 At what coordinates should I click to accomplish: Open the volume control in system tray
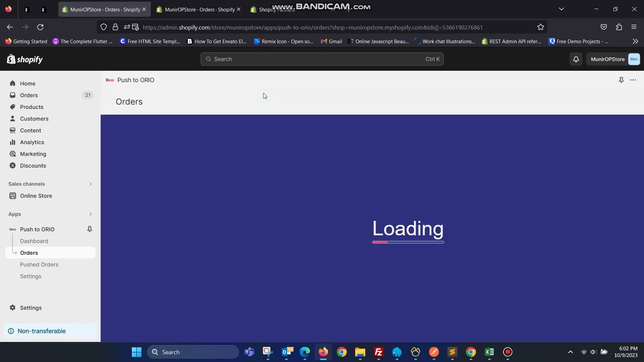(x=593, y=352)
